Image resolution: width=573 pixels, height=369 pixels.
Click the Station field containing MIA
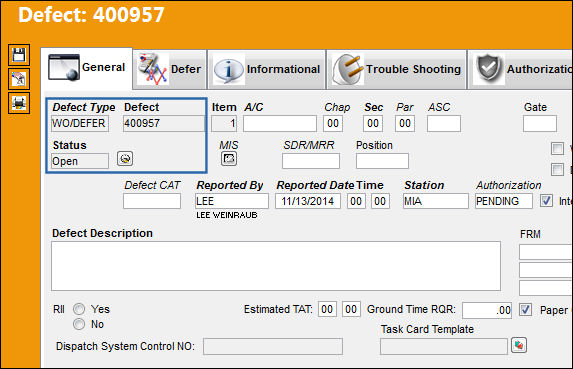(x=436, y=201)
